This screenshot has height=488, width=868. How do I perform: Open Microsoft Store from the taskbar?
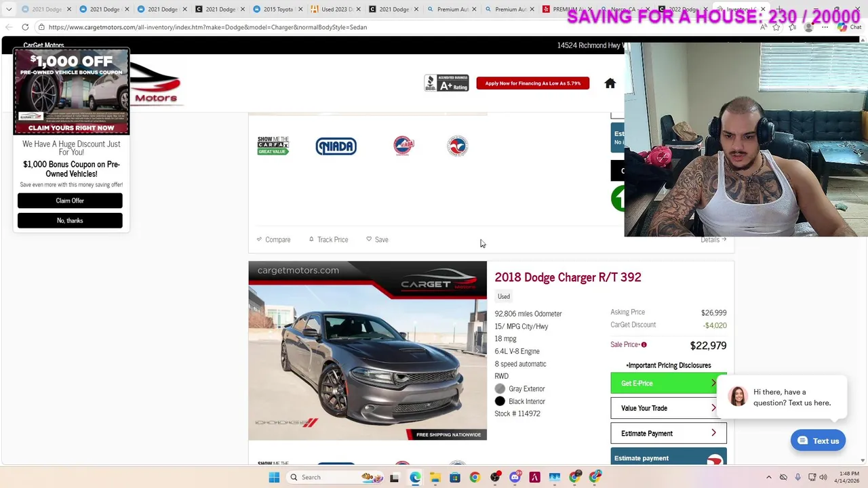(x=454, y=477)
